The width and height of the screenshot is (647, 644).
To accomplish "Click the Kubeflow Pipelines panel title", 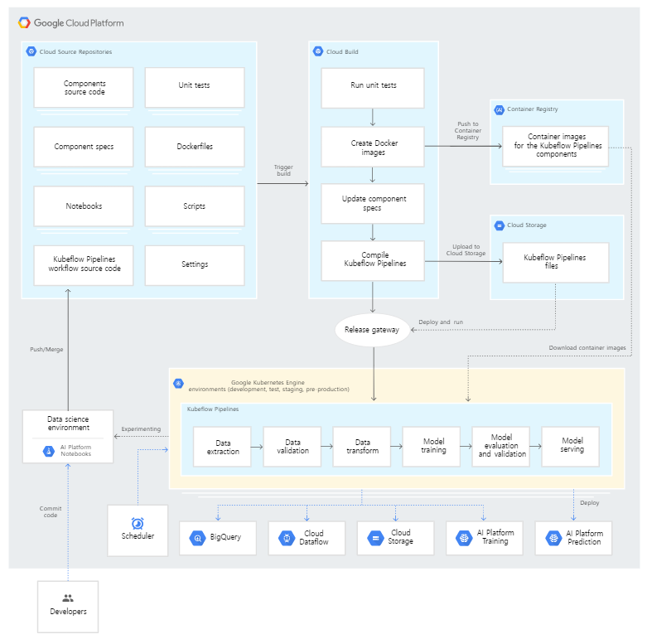I will pyautogui.click(x=213, y=409).
